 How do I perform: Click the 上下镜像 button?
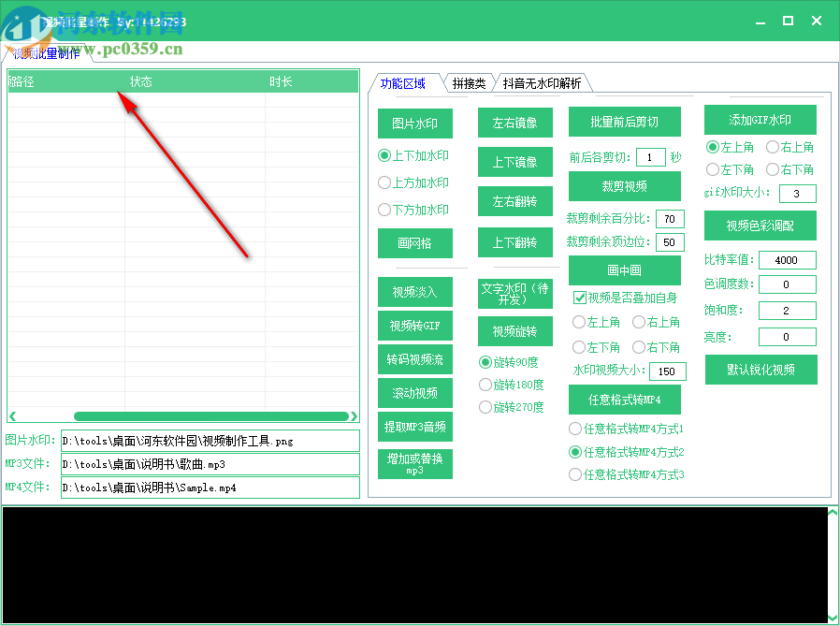[514, 162]
